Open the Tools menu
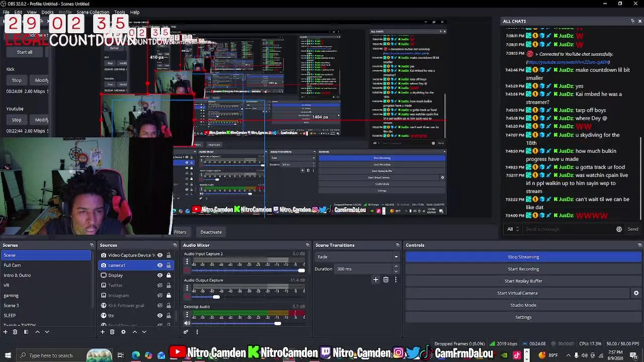The height and width of the screenshot is (362, 644). click(x=120, y=12)
